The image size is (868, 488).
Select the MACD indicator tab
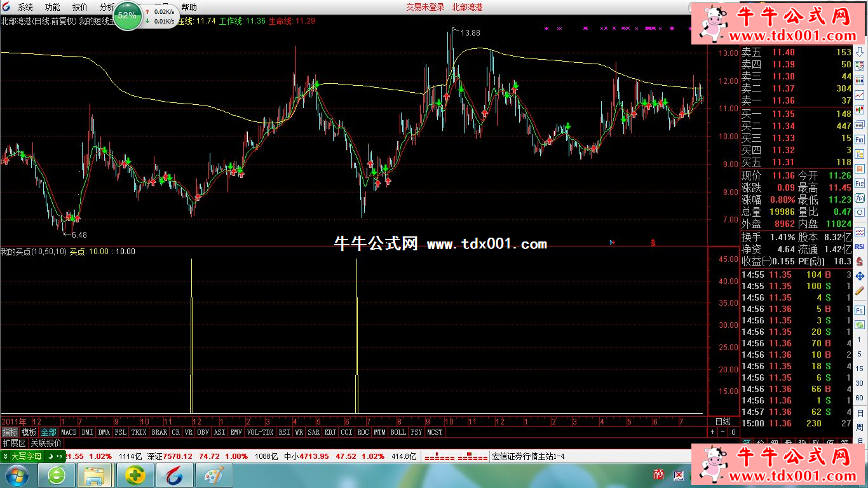(x=69, y=432)
